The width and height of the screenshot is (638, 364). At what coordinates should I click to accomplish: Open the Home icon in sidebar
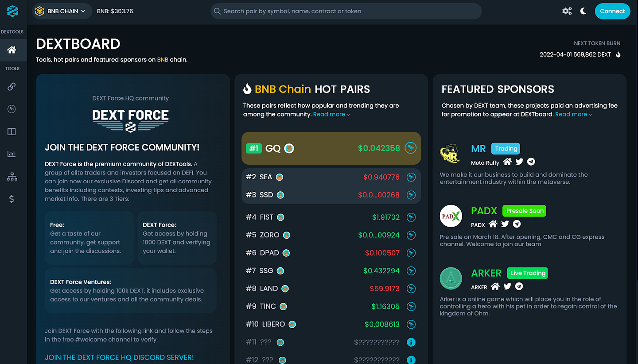[x=12, y=50]
